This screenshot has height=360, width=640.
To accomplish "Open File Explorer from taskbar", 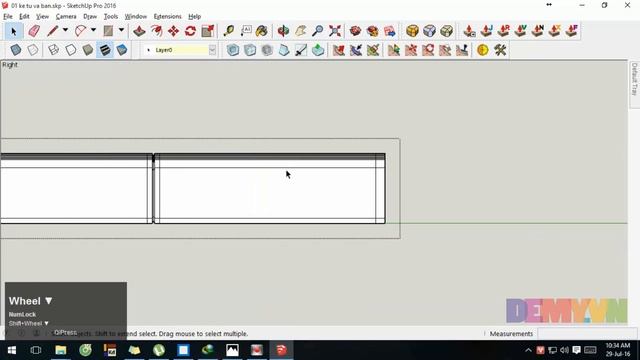I will point(61,350).
